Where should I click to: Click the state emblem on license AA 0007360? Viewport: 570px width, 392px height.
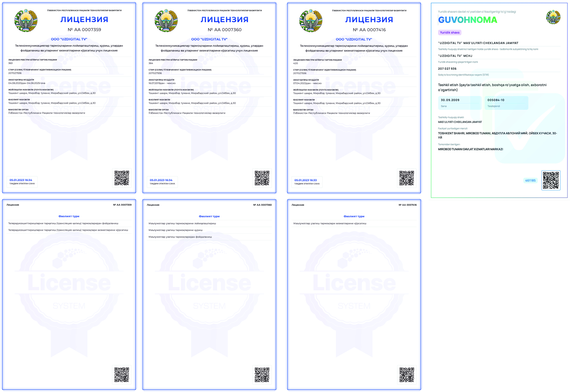pos(166,21)
